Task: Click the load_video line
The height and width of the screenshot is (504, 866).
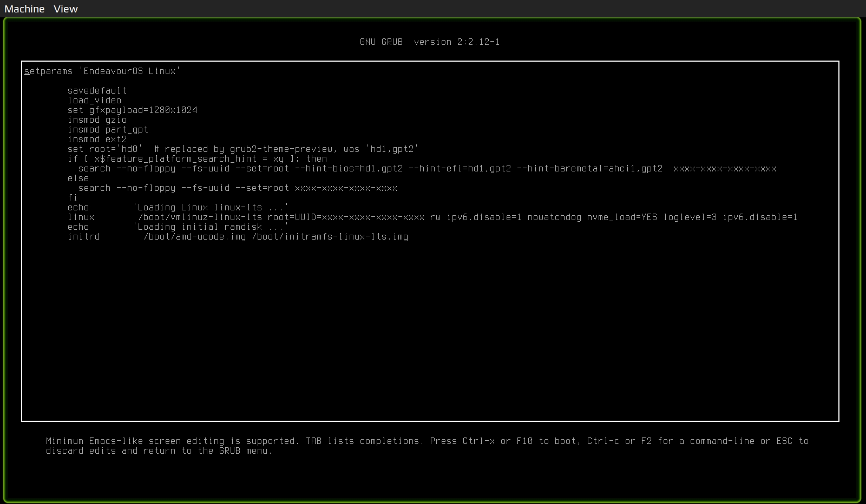Action: (94, 100)
